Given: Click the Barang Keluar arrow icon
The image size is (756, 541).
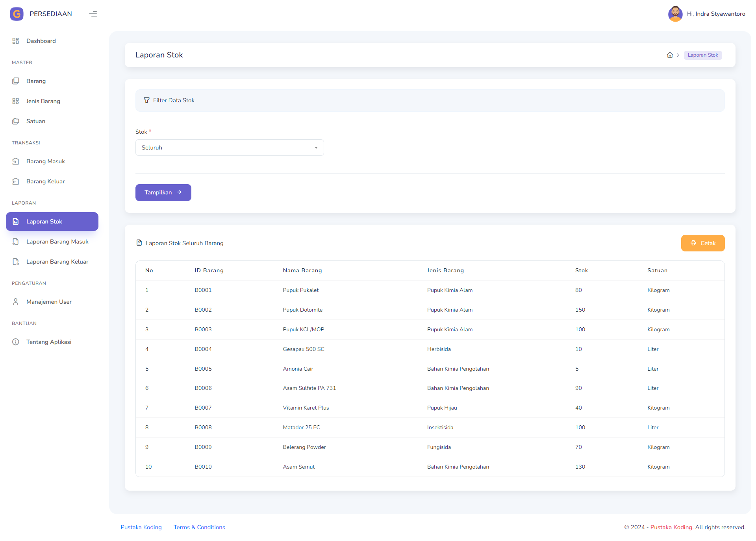Looking at the screenshot, I should 15,181.
